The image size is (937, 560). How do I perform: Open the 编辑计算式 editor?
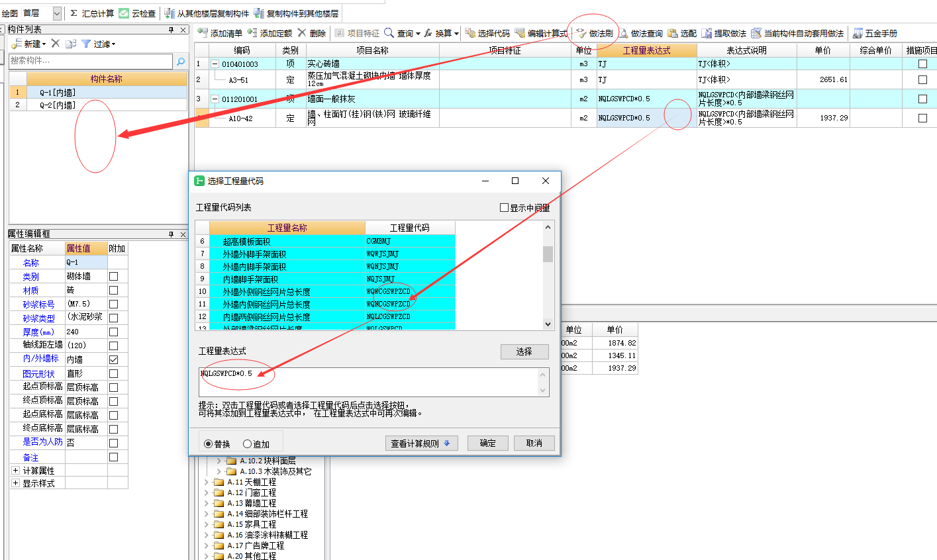click(541, 33)
